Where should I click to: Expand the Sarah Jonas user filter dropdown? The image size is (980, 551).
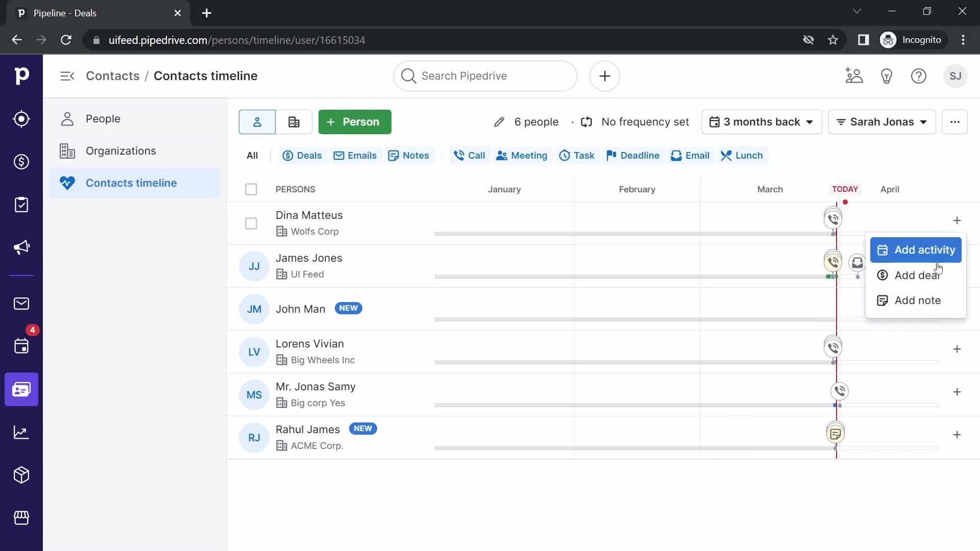click(881, 122)
